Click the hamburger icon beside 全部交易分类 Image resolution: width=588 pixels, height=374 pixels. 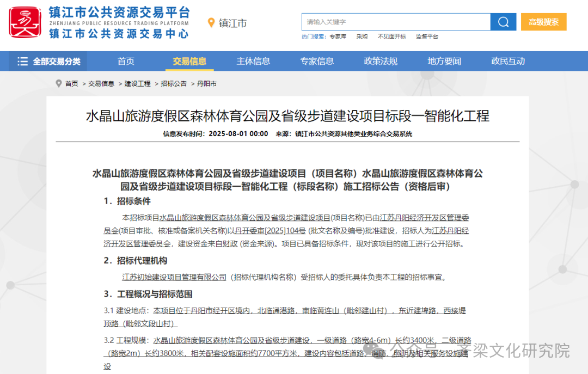tap(22, 61)
